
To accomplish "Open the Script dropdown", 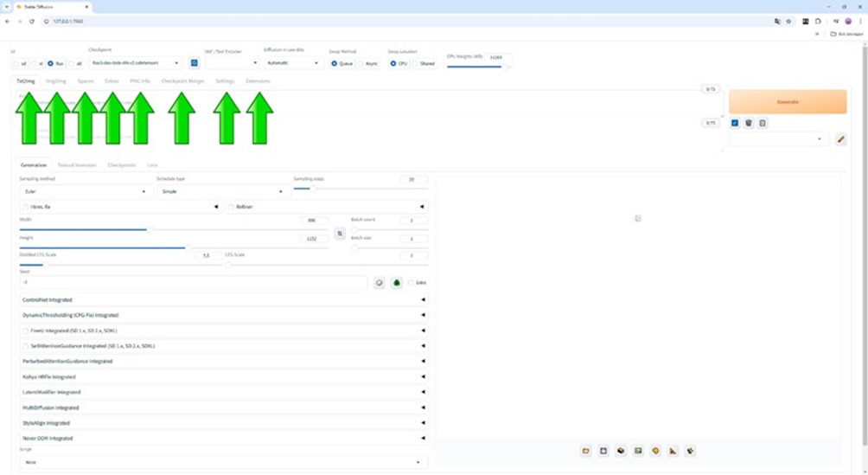I will pyautogui.click(x=223, y=462).
